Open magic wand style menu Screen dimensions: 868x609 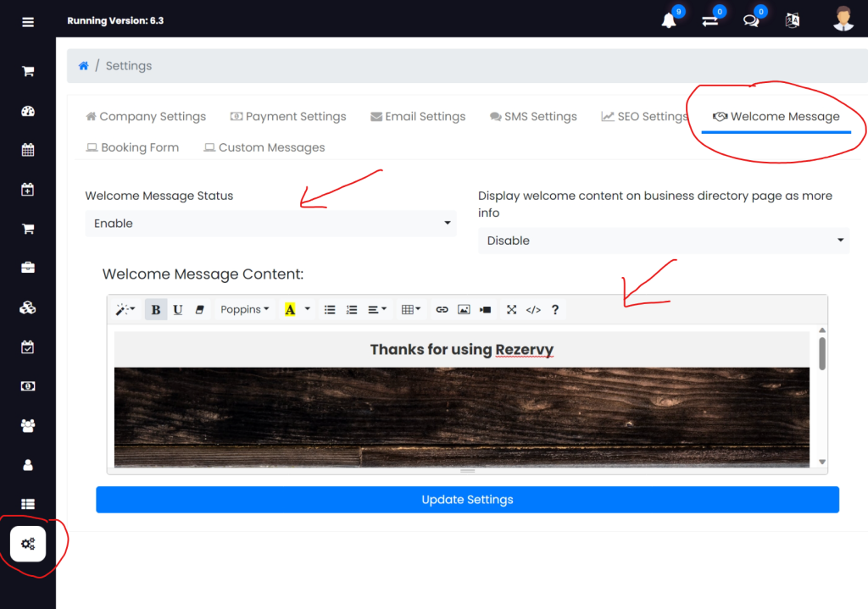[125, 309]
